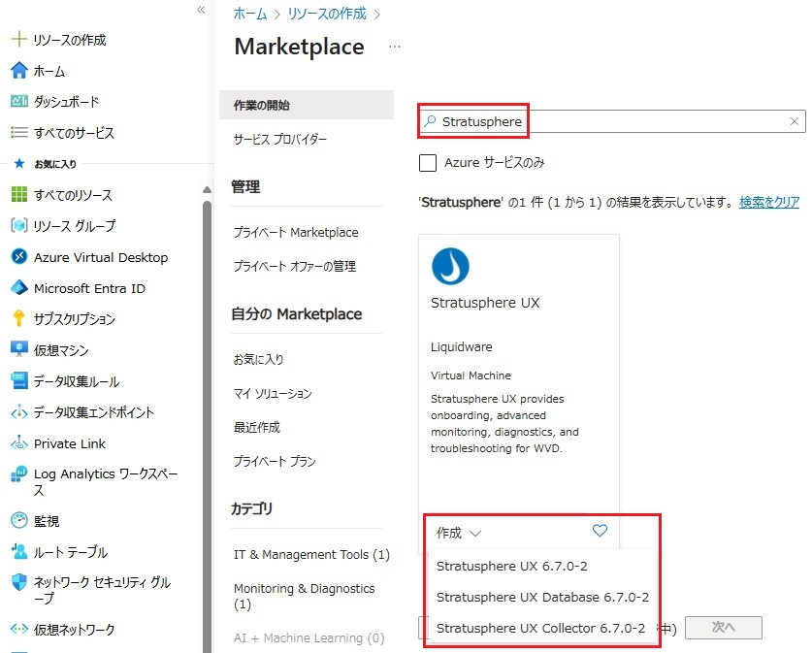The width and height of the screenshot is (812, 653).
Task: Open the Marketplace more options ellipsis
Action: 395,47
